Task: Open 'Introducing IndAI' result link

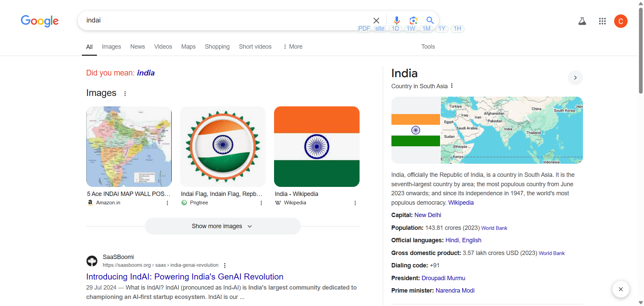Action: (x=185, y=277)
